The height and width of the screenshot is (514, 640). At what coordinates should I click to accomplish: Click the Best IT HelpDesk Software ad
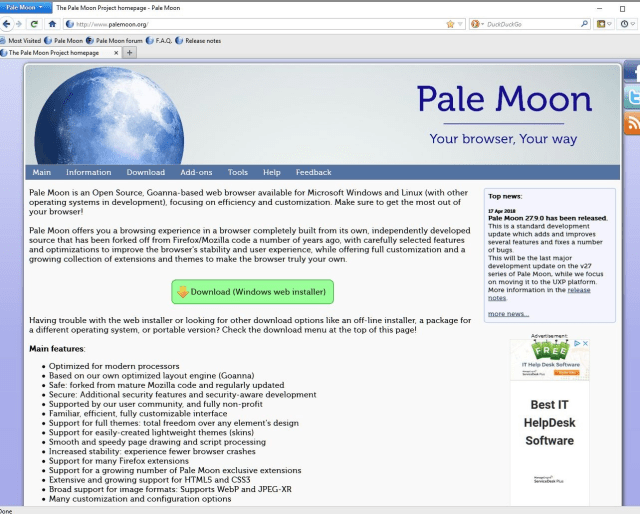tap(549, 423)
